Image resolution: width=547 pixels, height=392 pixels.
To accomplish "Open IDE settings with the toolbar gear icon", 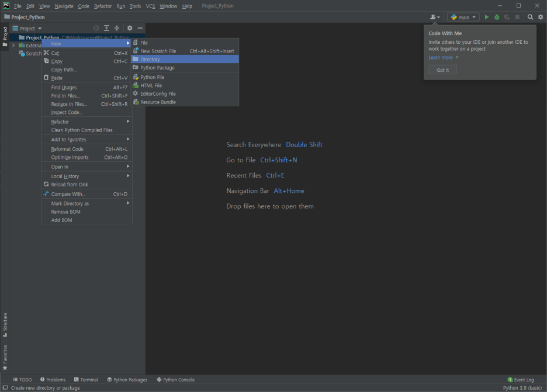I will pyautogui.click(x=541, y=17).
